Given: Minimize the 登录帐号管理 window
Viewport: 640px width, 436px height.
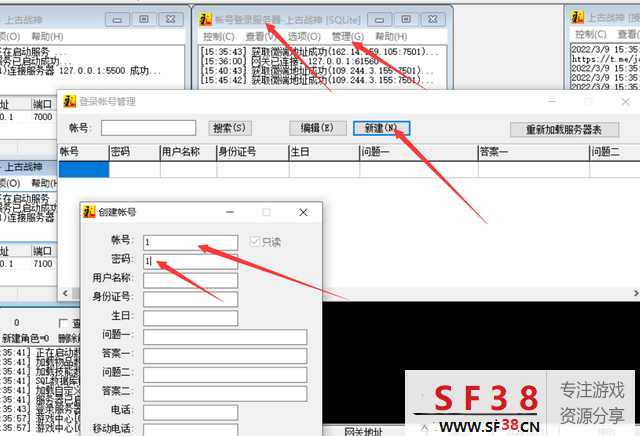Looking at the screenshot, I should click(552, 102).
